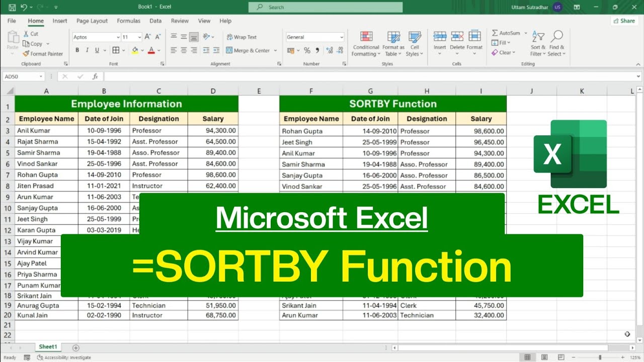Expand the Font Color dropdown arrow

tap(159, 50)
